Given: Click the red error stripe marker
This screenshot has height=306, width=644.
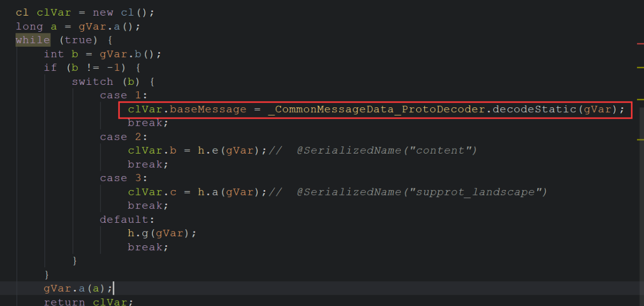Looking at the screenshot, I should point(640,42).
